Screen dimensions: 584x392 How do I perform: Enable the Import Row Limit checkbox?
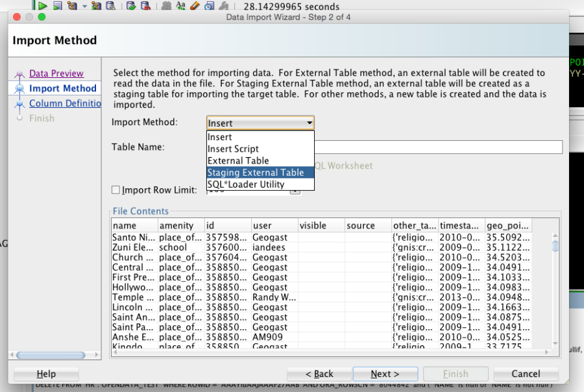coord(116,190)
